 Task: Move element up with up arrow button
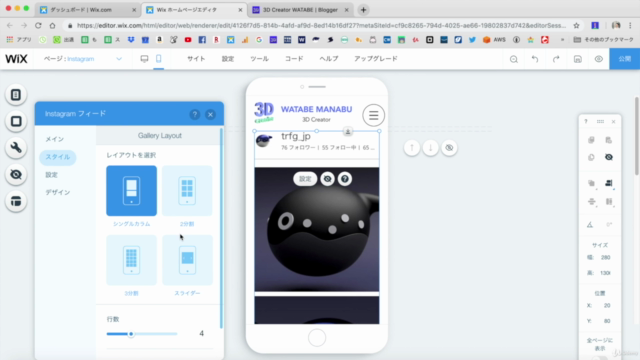click(x=412, y=148)
